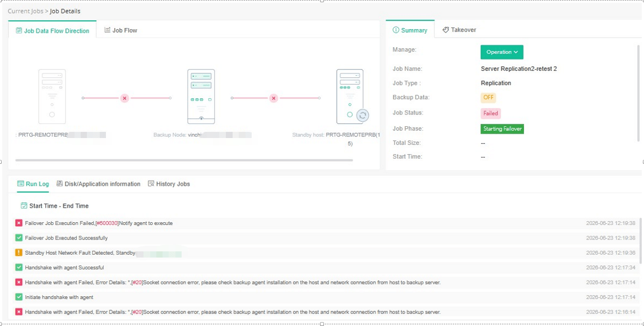The image size is (644, 326).
Task: Click success icon for Handshake with agent Successful
Action: coord(18,267)
